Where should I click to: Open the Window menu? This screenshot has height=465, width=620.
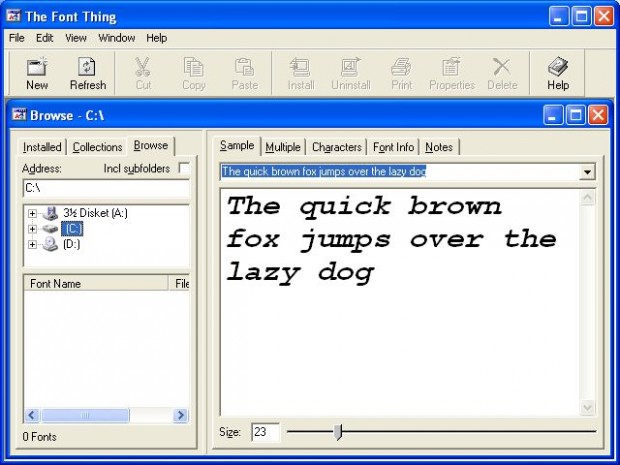pos(117,38)
